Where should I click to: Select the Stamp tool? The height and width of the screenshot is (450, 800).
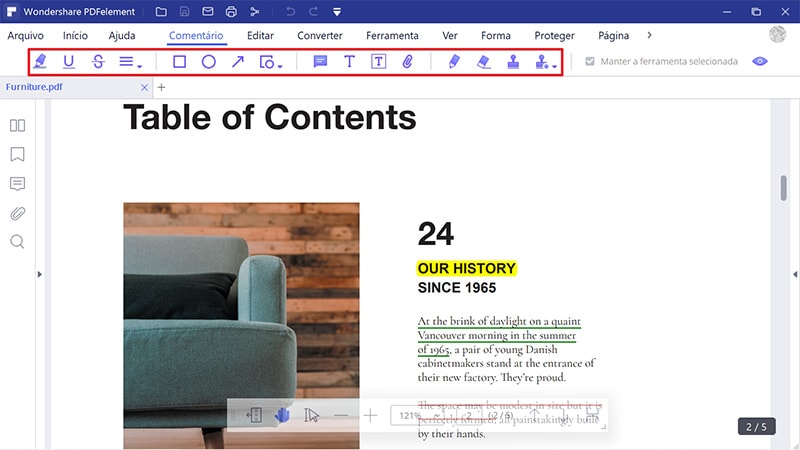(x=513, y=62)
